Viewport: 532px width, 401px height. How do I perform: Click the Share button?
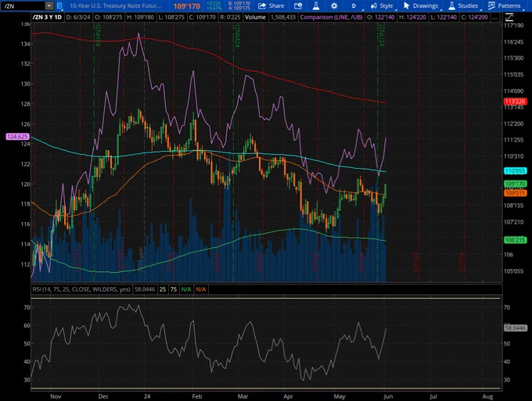[271, 5]
